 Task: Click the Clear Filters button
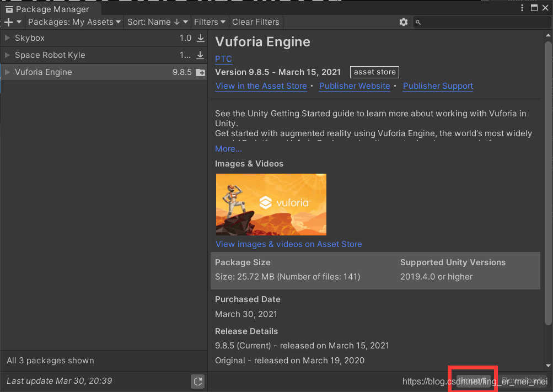[x=256, y=22]
